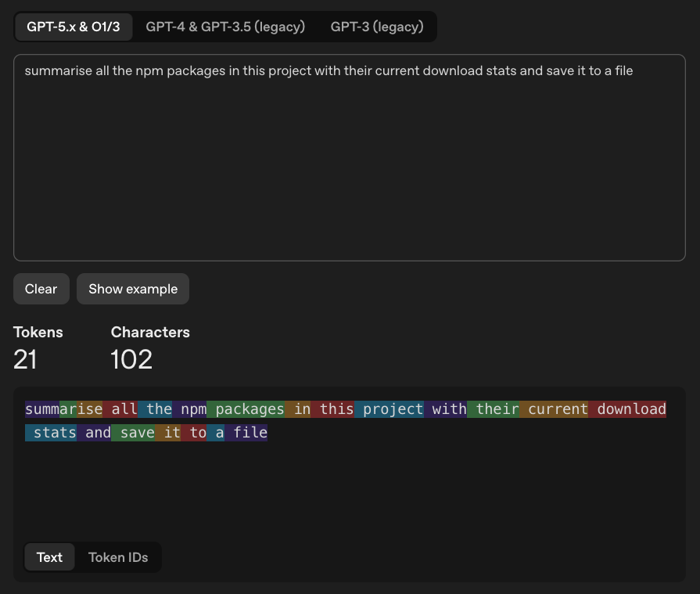
Task: Click the 'stats' token highlight
Action: 51,433
